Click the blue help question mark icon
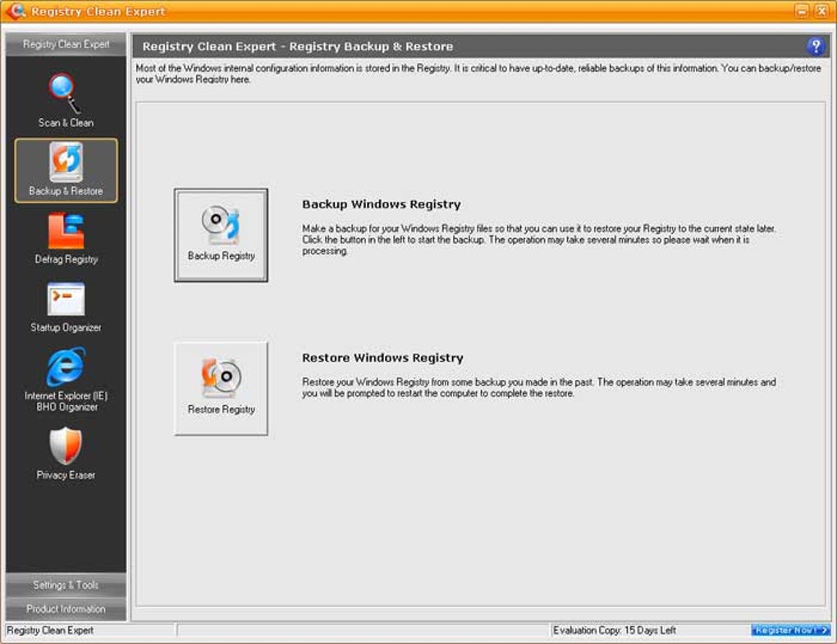The image size is (837, 644). click(815, 47)
